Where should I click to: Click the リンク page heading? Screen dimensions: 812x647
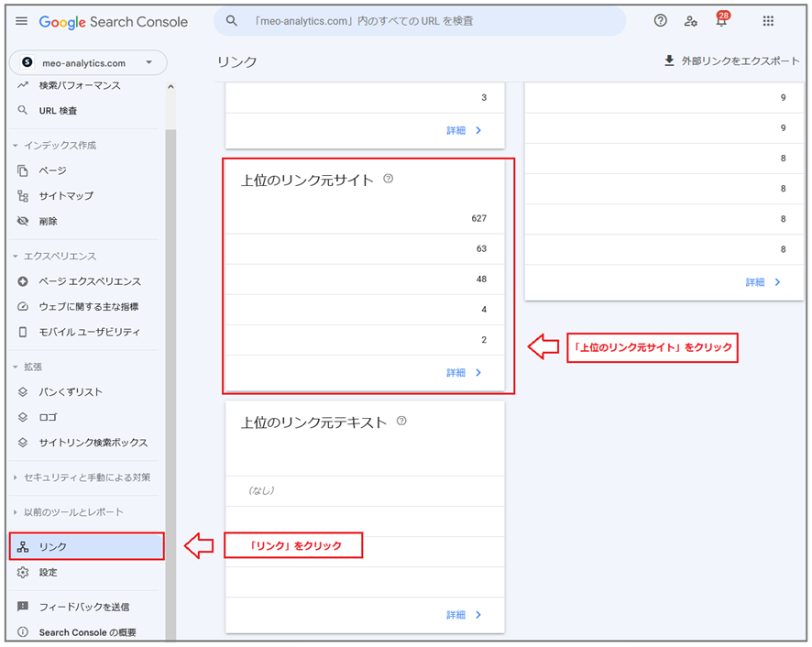tap(237, 62)
